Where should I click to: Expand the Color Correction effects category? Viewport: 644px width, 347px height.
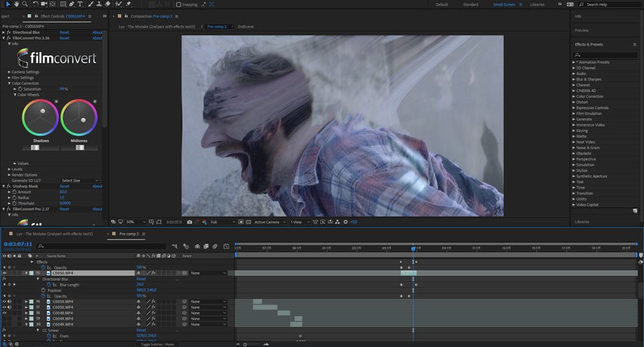[x=574, y=97]
